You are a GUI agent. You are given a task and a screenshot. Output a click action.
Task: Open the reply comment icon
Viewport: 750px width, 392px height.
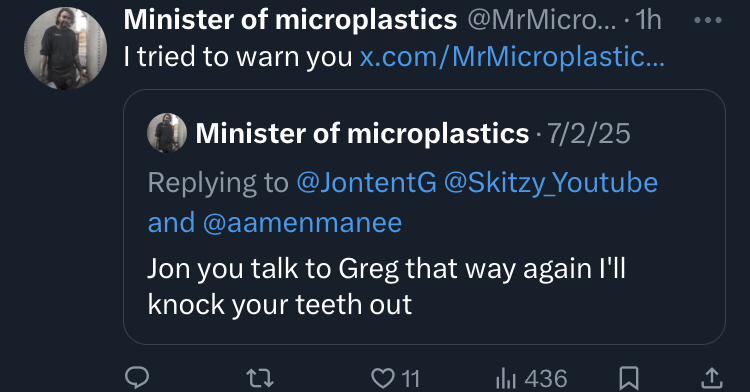click(x=137, y=378)
